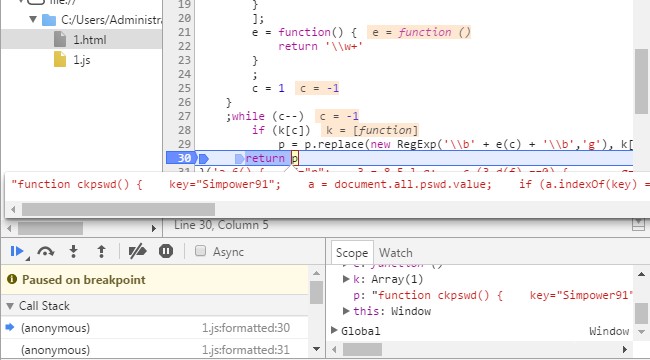
Task: Expand the Global scope section
Action: coord(334,331)
